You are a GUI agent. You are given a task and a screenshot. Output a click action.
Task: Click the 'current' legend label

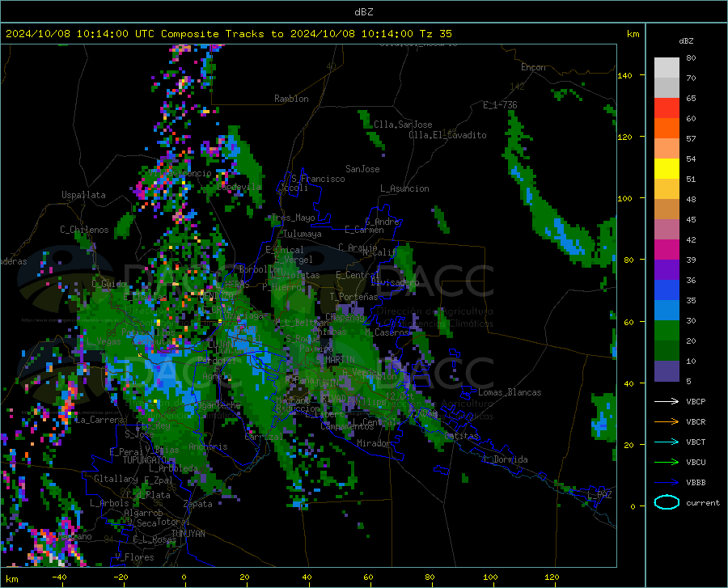coord(703,502)
